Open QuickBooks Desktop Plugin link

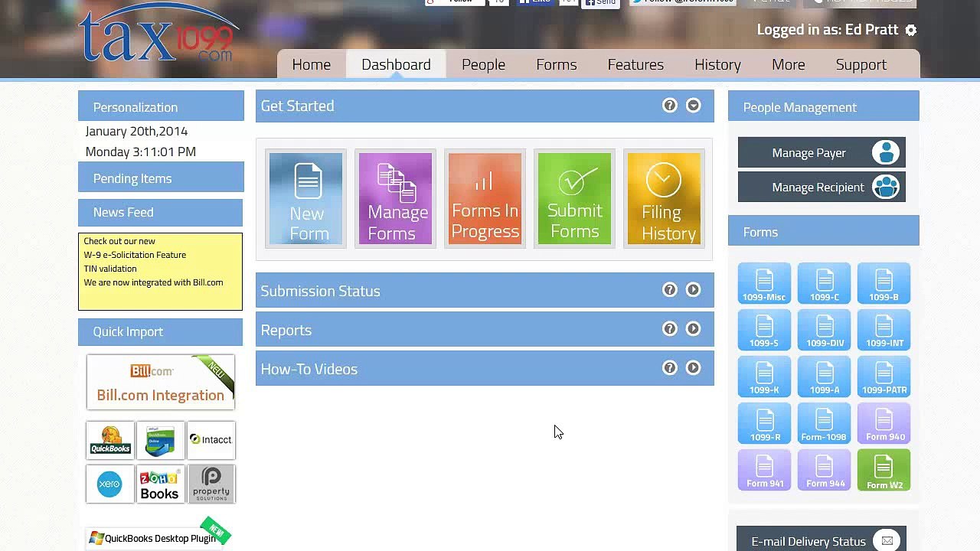(x=153, y=538)
